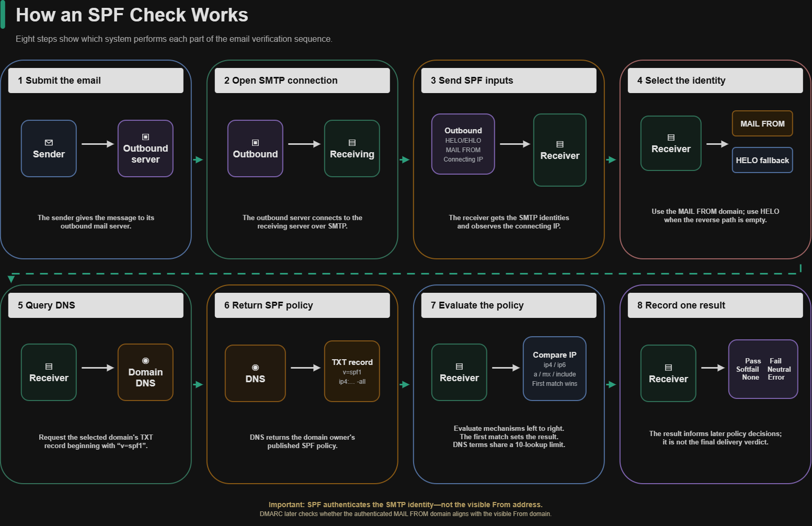Screen dimensions: 812x526
Task: Click the 'Important: SPF authenticates' note
Action: (x=406, y=505)
